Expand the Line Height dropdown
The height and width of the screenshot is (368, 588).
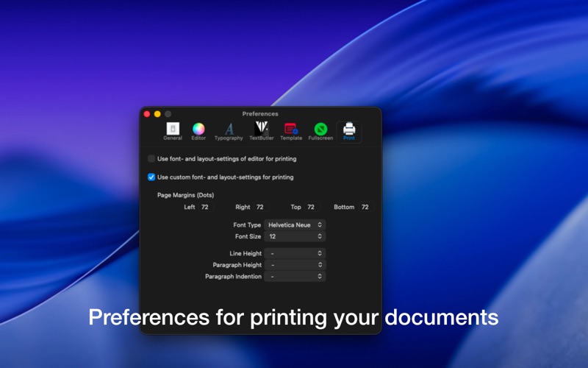(x=295, y=253)
